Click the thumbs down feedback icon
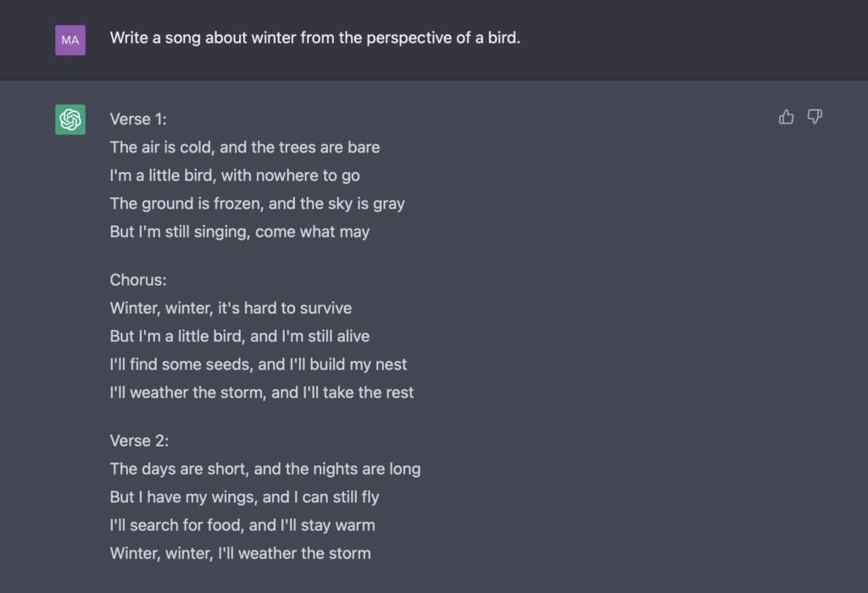Image resolution: width=868 pixels, height=593 pixels. [815, 117]
